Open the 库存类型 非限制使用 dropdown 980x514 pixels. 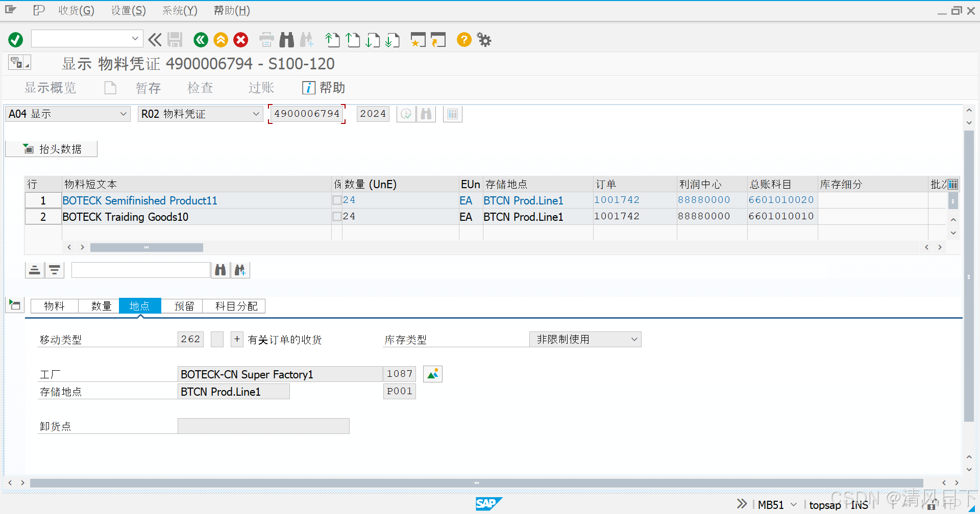(x=585, y=339)
